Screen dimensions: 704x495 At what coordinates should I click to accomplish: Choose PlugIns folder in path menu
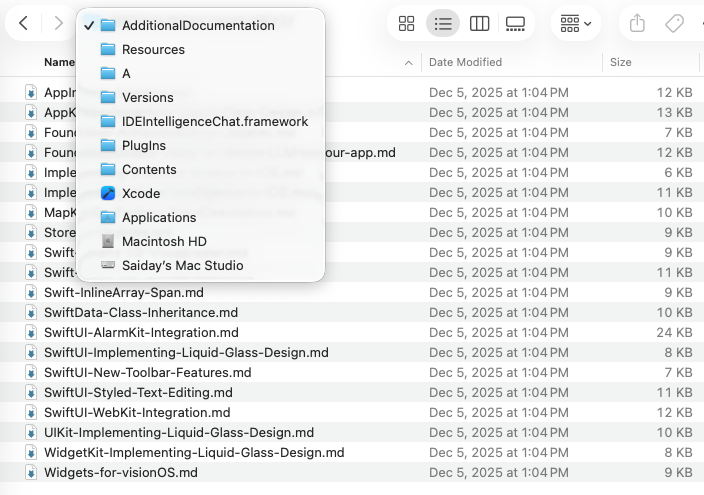[201, 146]
